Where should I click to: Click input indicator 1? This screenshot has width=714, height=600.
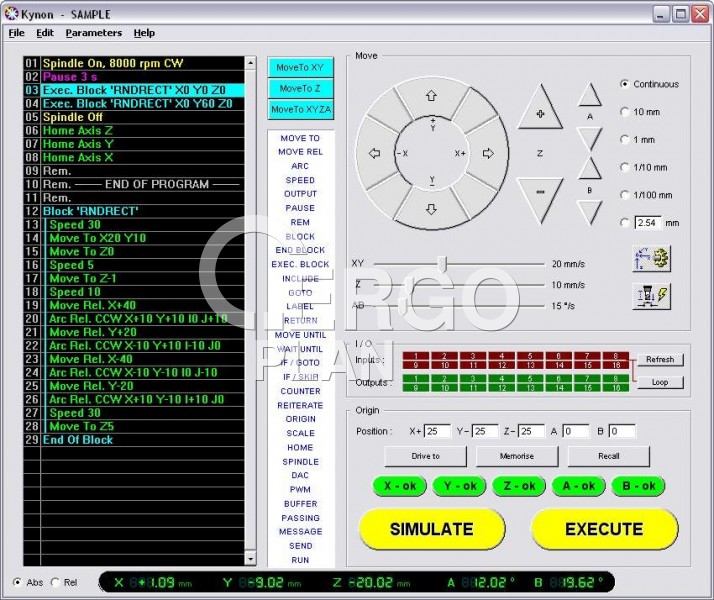[416, 356]
